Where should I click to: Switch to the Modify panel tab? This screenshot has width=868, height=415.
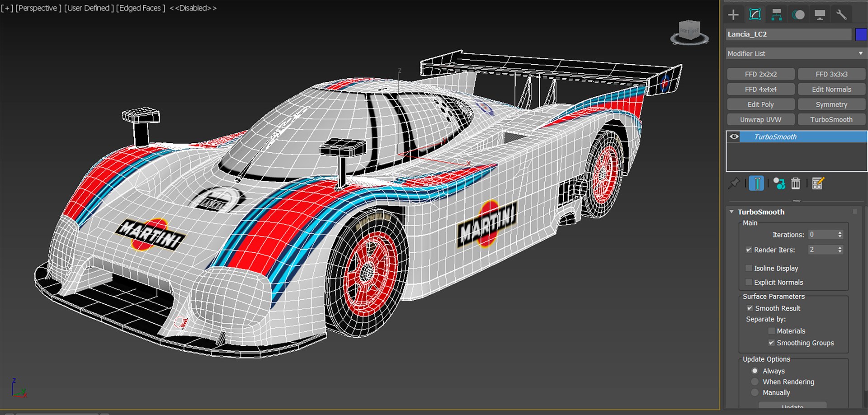pyautogui.click(x=755, y=14)
